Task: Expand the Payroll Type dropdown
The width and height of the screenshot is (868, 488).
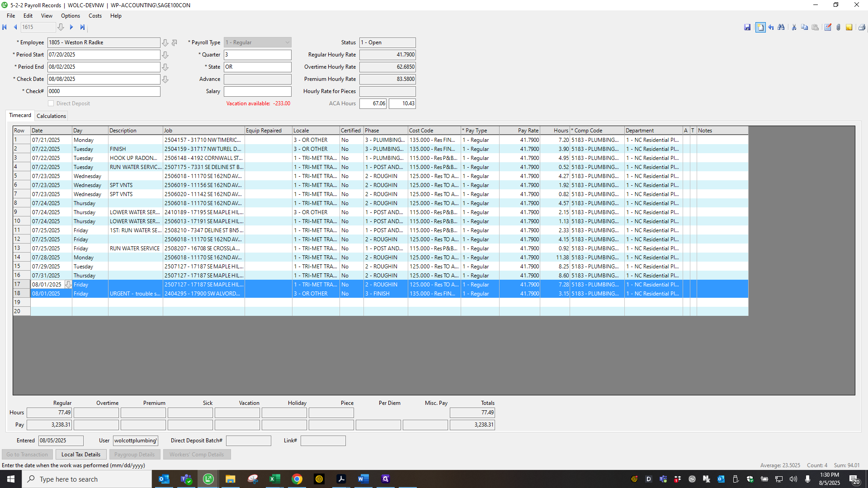Action: point(287,42)
